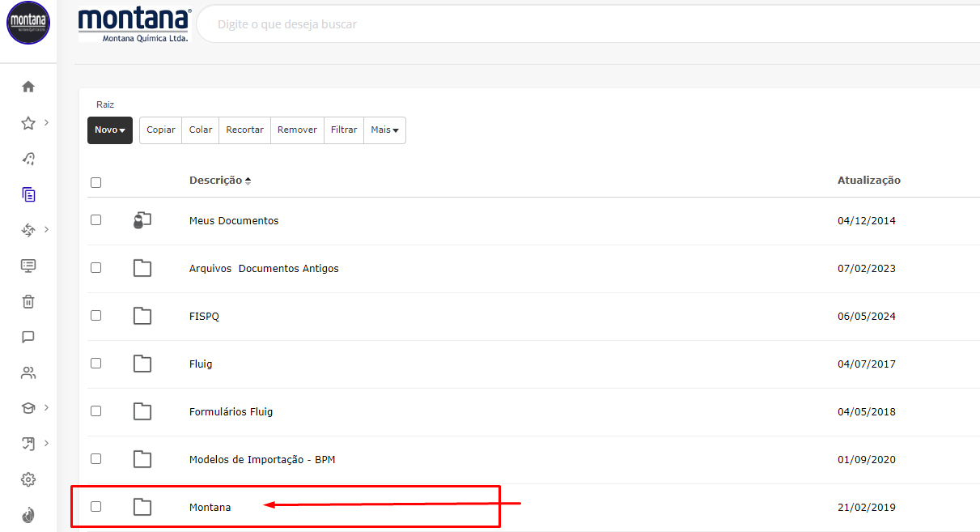980x532 pixels.
Task: Click the trash bin icon in sidebar
Action: pyautogui.click(x=28, y=301)
